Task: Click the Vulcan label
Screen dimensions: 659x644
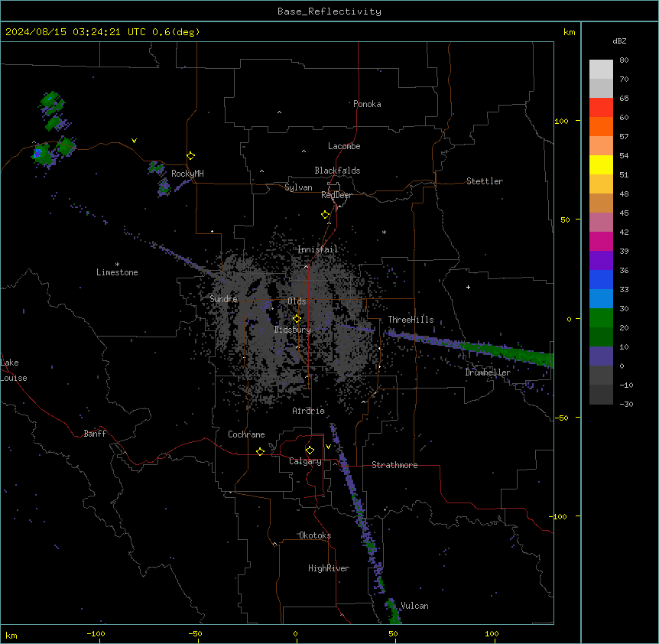Action: [x=415, y=606]
